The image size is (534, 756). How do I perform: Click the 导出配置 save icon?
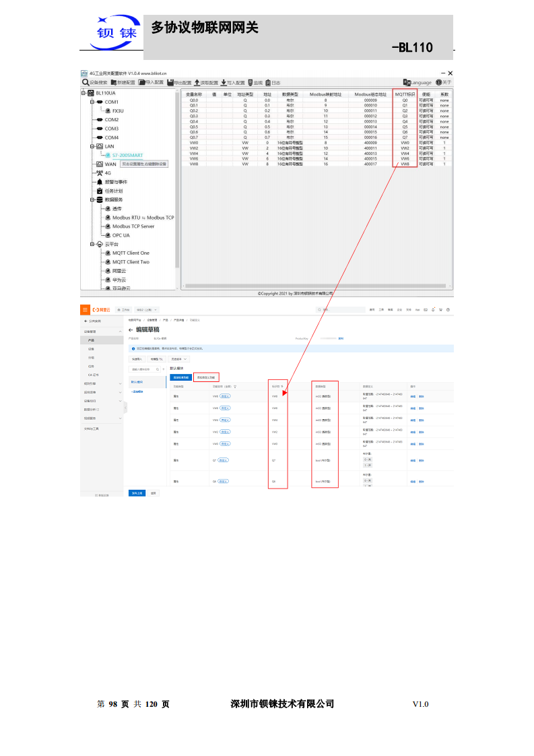click(170, 82)
